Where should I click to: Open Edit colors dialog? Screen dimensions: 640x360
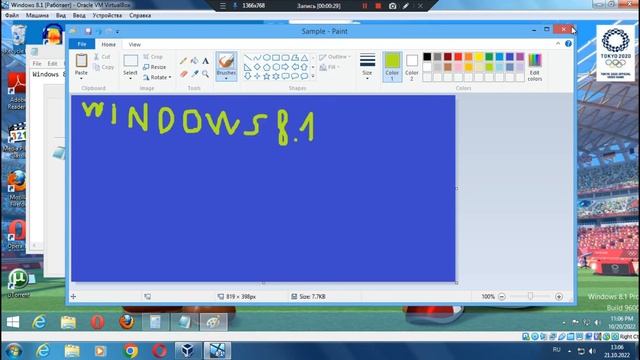[x=535, y=67]
